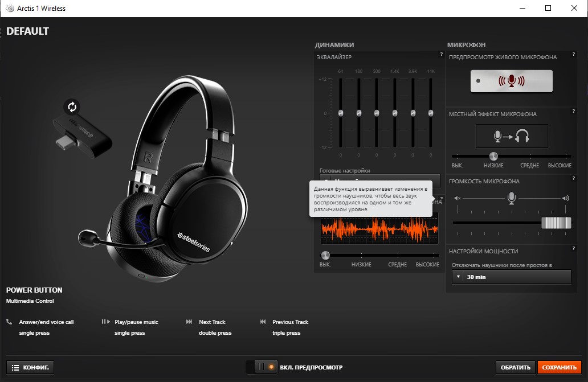The image size is (588, 382).
Task: Click the muted speaker icon on mic volume
Action: tap(458, 198)
